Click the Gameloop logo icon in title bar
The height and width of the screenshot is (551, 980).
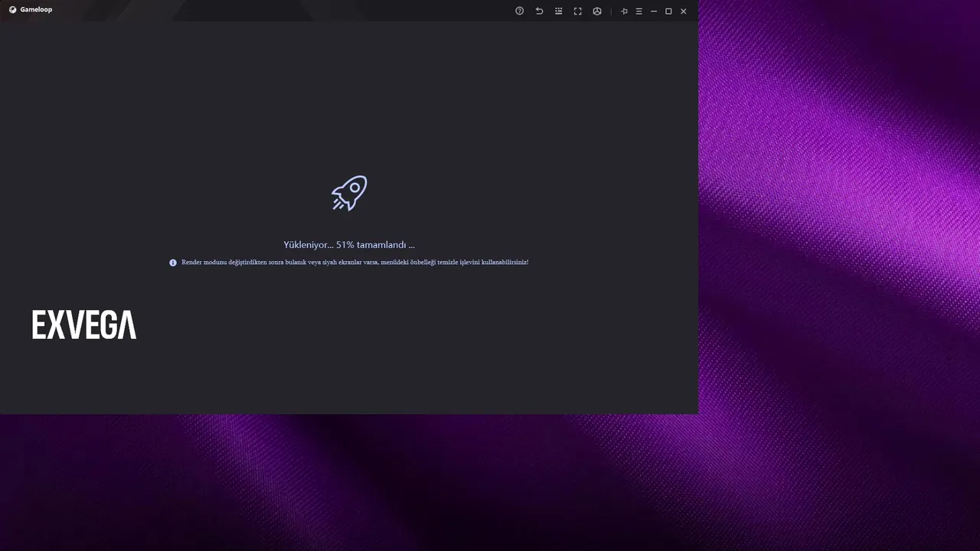click(x=12, y=10)
